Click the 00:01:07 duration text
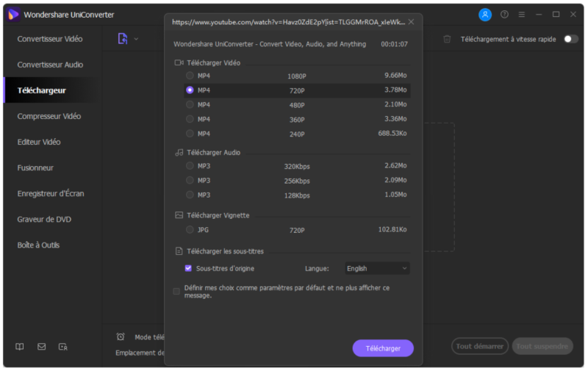 coord(394,44)
